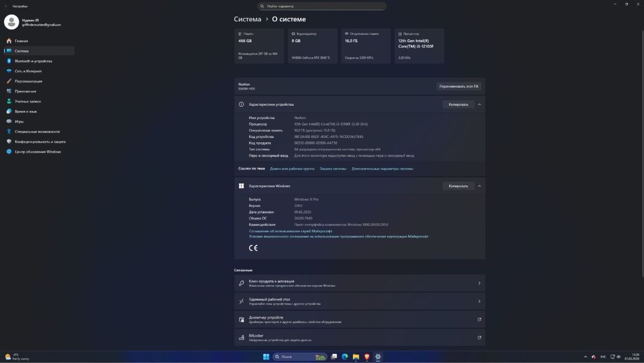Open the software license terms link
This screenshot has width=644, height=363.
339,237
